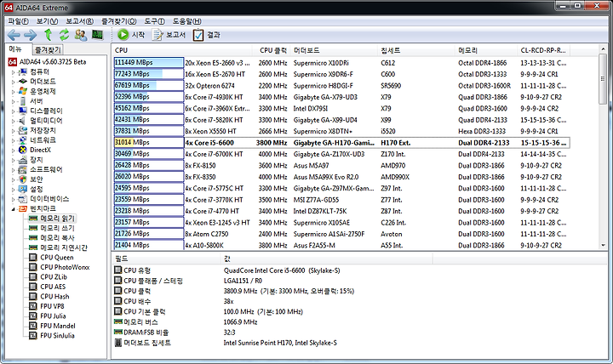Select the 보안 shield icon

pos(23,179)
